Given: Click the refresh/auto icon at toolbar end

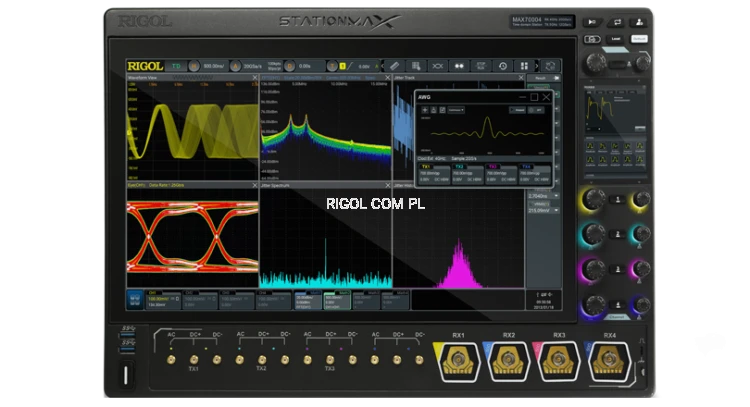Looking at the screenshot, I should coord(551,66).
